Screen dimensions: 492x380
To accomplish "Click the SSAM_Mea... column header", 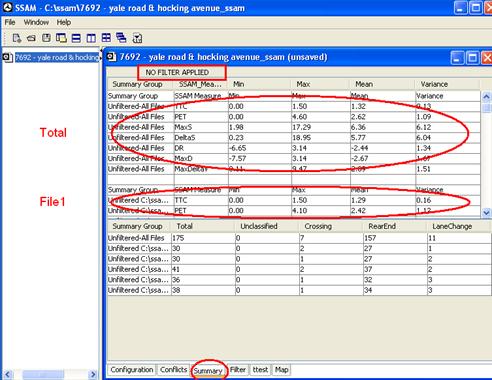I will coord(201,84).
